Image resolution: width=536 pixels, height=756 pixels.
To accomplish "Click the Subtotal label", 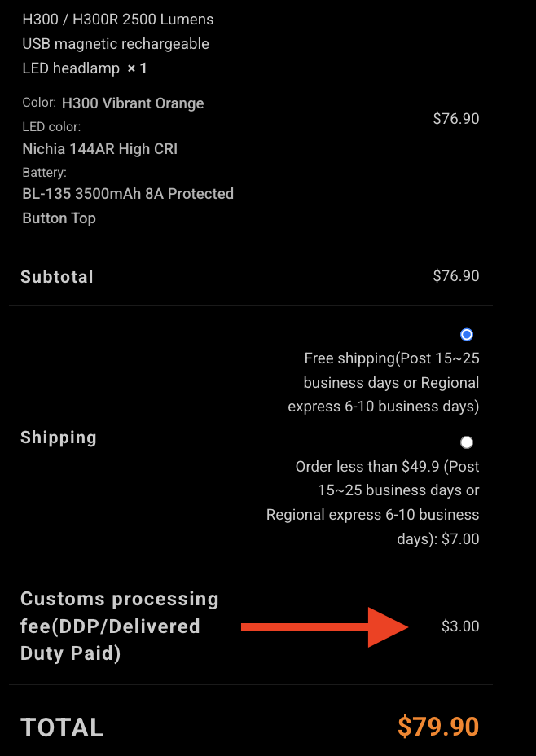I will coord(57,277).
